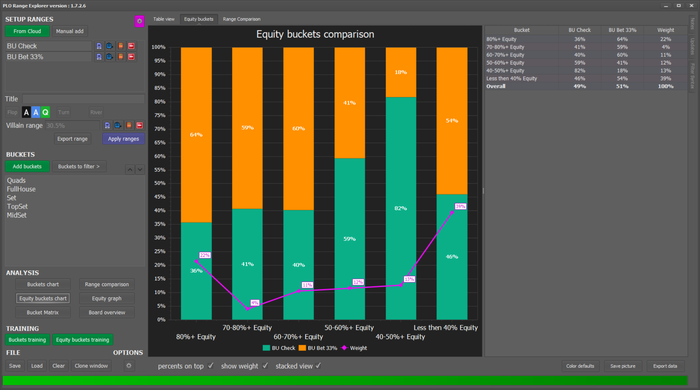This screenshot has width=700, height=390.
Task: Click Apply ranges button
Action: click(x=123, y=139)
